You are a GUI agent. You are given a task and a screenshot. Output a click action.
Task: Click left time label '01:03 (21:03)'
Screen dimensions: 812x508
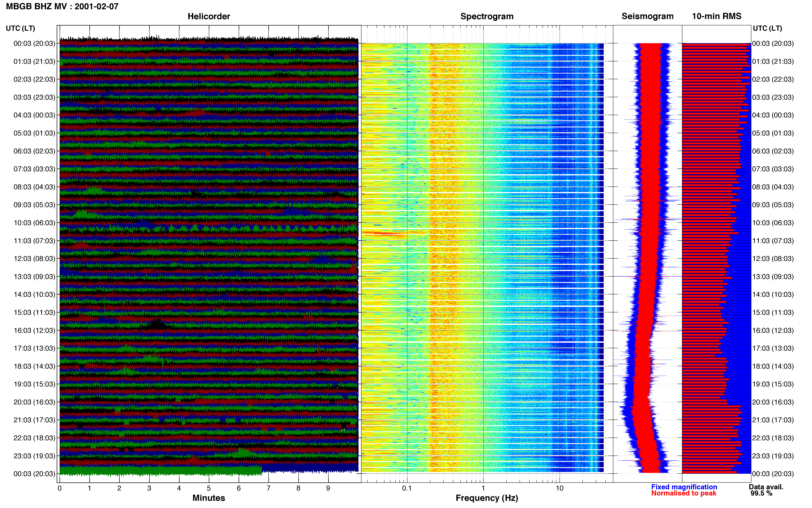tap(34, 62)
